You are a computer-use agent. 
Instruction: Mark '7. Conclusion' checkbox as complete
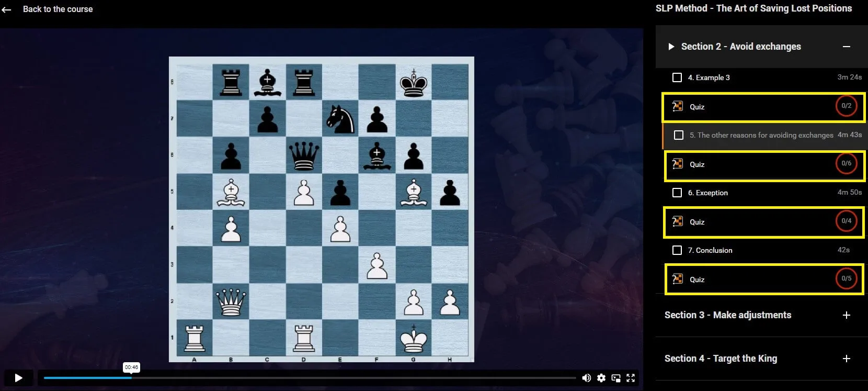pos(677,250)
